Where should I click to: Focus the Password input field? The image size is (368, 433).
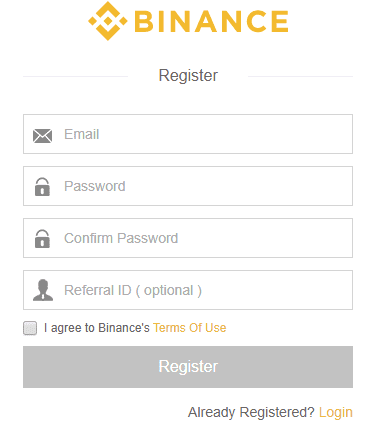click(188, 186)
